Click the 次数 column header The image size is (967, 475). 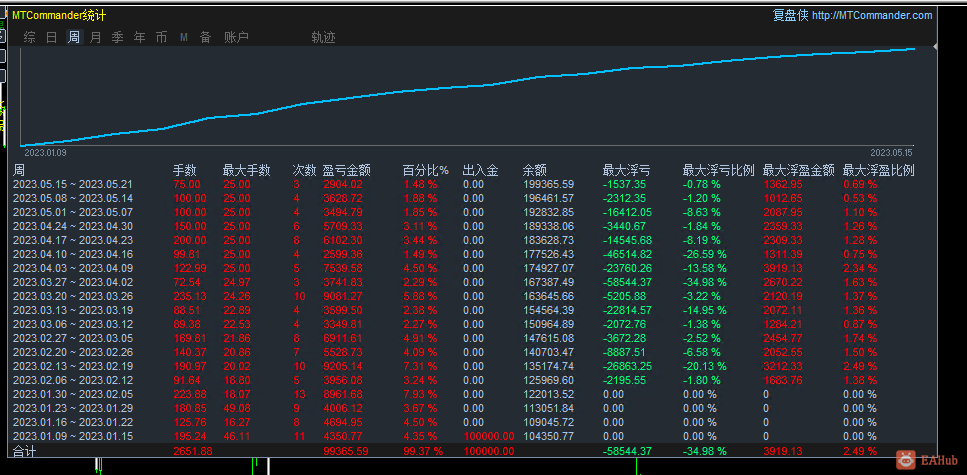[304, 170]
